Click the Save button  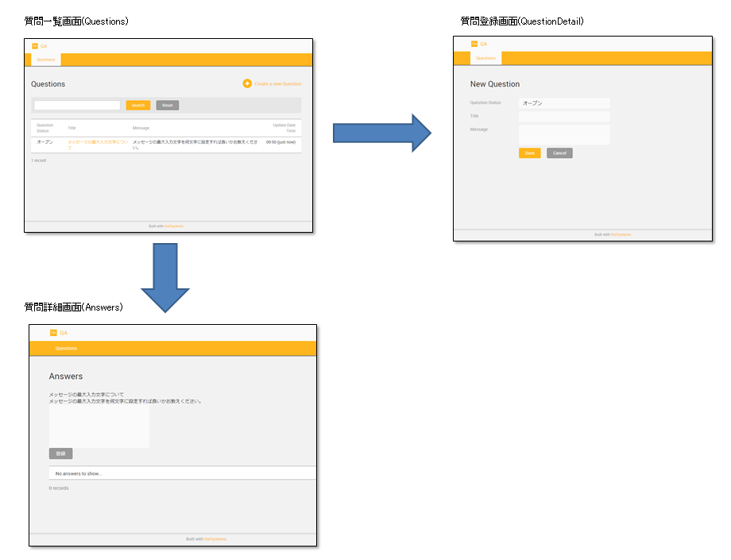(530, 153)
